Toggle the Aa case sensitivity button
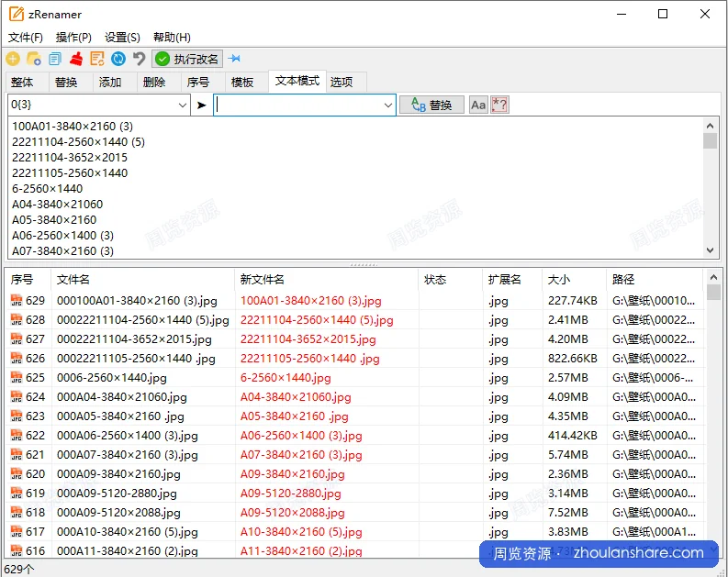 click(x=478, y=105)
